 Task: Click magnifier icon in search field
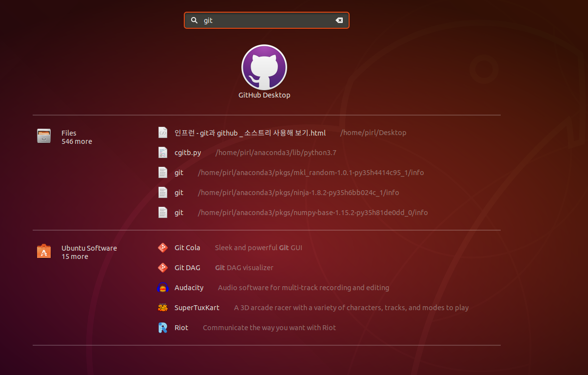coord(194,20)
